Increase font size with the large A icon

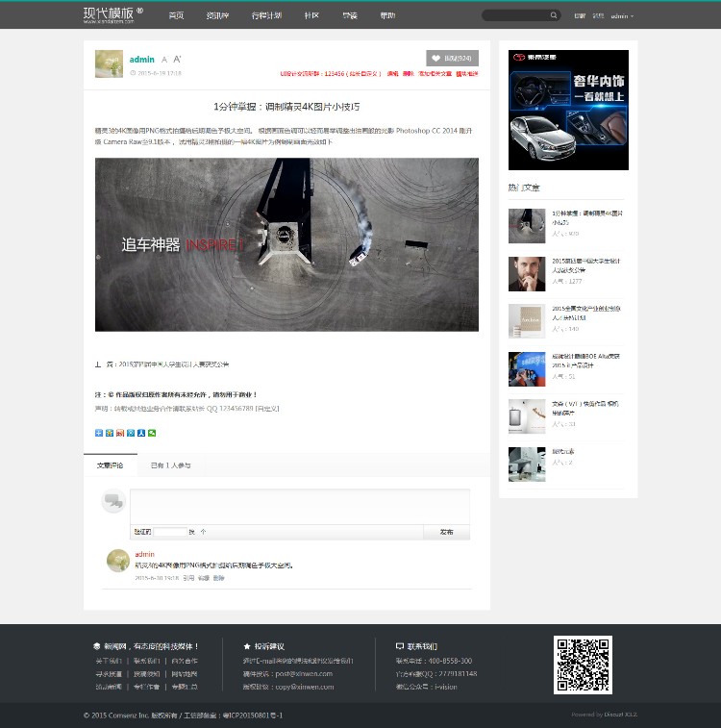point(177,59)
